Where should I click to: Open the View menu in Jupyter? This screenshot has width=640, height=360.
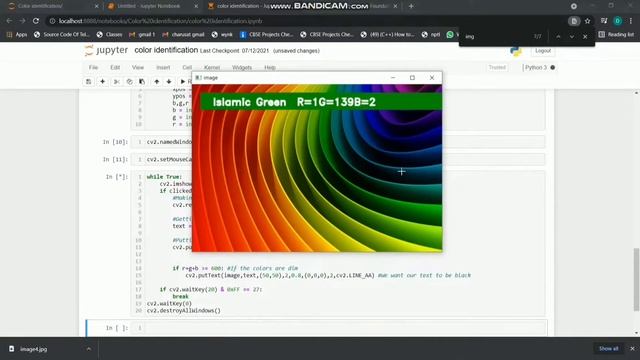138,67
